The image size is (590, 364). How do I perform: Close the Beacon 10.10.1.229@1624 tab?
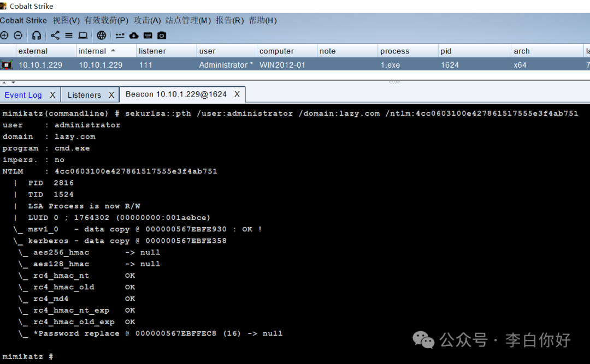pyautogui.click(x=237, y=94)
